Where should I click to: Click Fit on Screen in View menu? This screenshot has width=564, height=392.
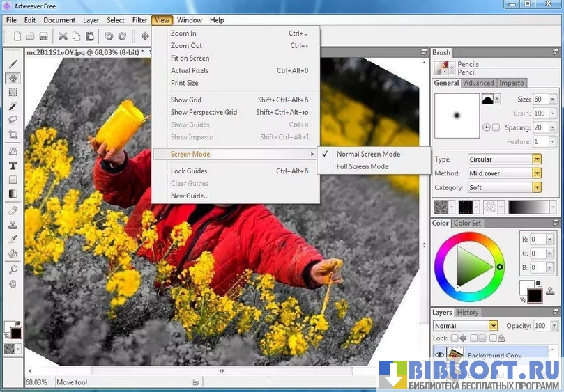[x=190, y=58]
